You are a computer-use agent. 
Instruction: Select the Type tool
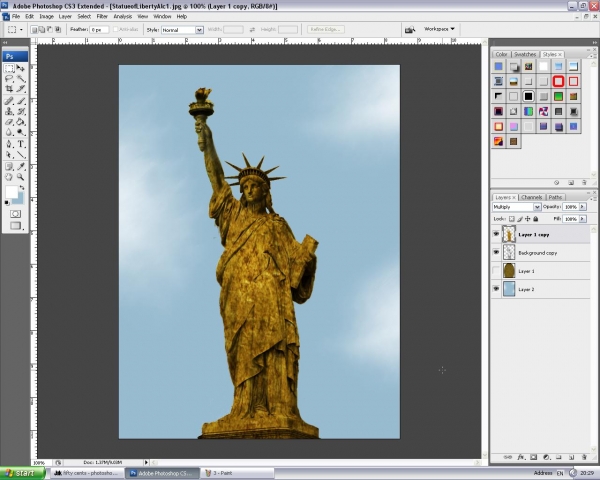point(21,144)
